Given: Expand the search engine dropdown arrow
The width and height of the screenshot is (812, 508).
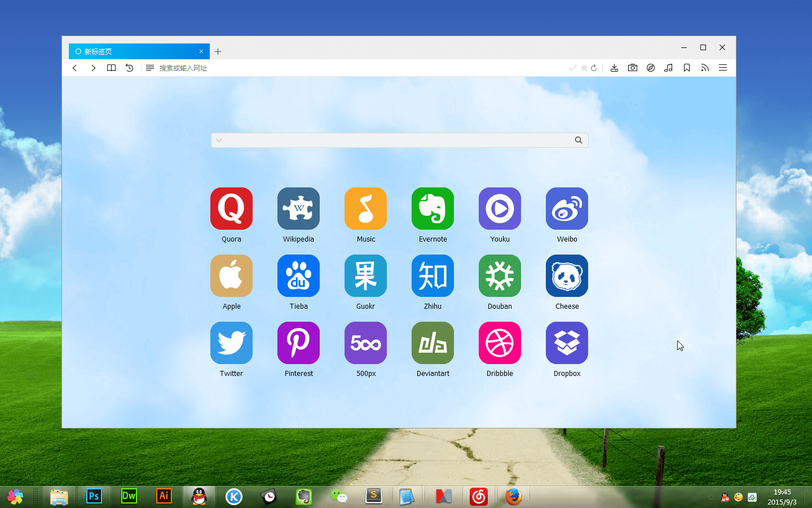Looking at the screenshot, I should (219, 140).
